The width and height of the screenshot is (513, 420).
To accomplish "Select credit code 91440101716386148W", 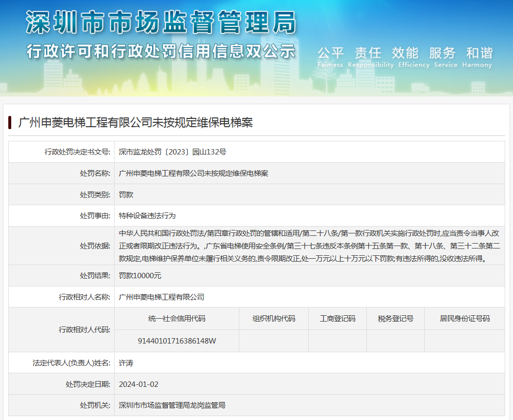I will (x=177, y=341).
